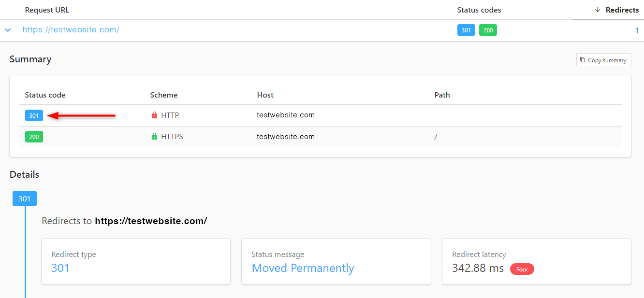This screenshot has width=644, height=298.
Task: Open the redirect target https://testwebsite.com/ text
Action: (x=151, y=221)
